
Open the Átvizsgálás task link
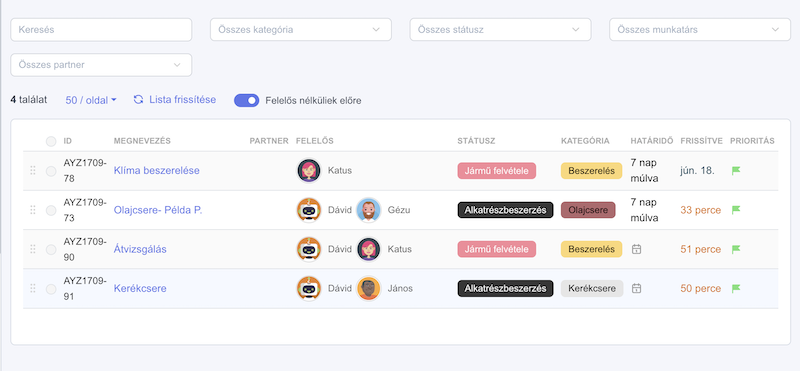pos(140,249)
